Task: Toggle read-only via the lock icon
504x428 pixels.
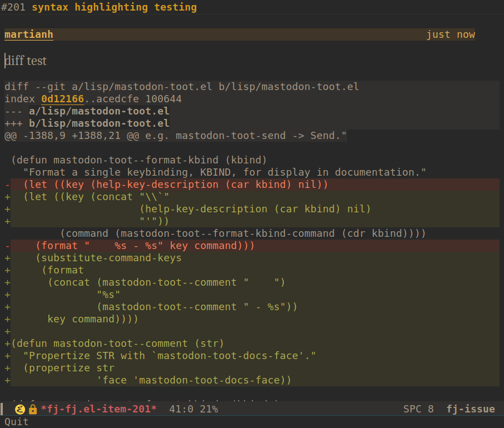Action: click(32, 409)
